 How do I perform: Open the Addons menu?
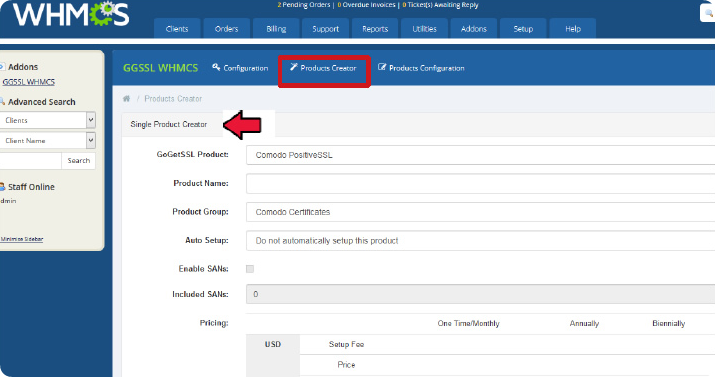point(474,29)
